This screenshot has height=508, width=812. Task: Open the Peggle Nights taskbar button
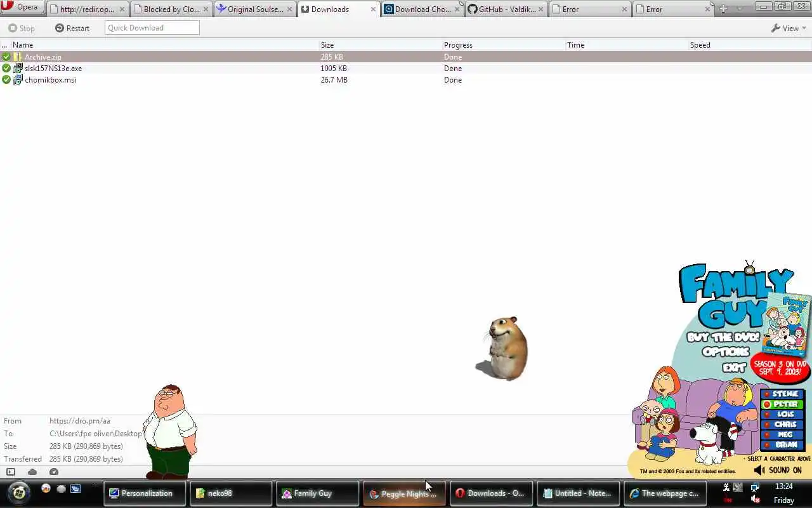[403, 493]
